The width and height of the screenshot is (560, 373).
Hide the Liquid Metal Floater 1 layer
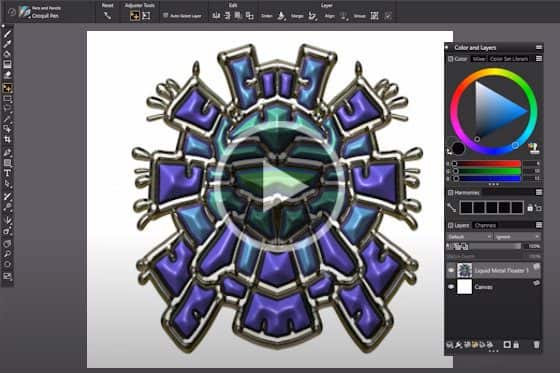(451, 270)
